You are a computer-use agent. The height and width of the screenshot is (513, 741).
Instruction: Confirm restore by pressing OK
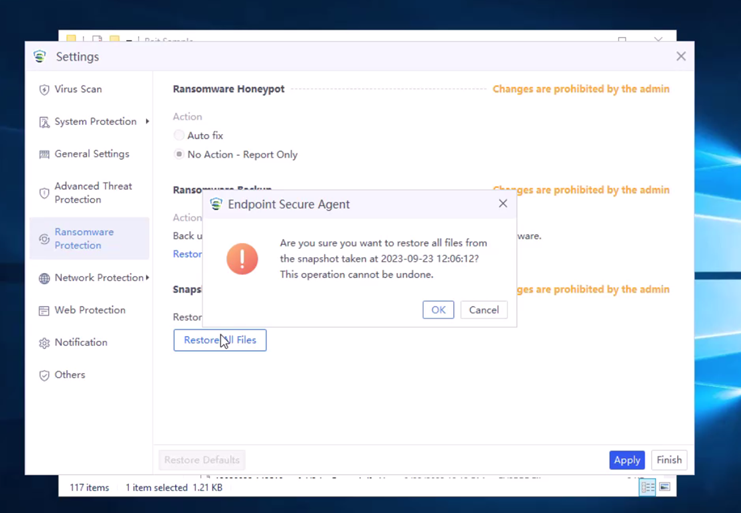tap(438, 310)
